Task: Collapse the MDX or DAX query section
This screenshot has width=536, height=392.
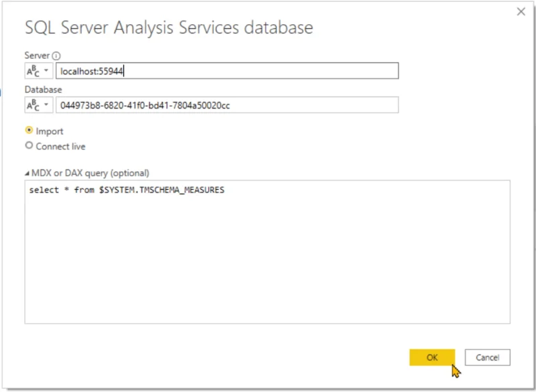Action: point(27,174)
